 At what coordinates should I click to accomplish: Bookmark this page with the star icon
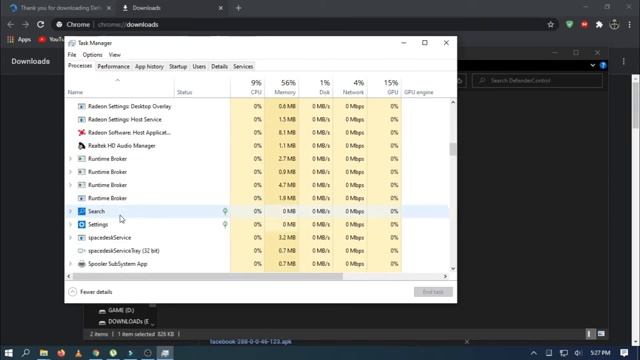551,24
